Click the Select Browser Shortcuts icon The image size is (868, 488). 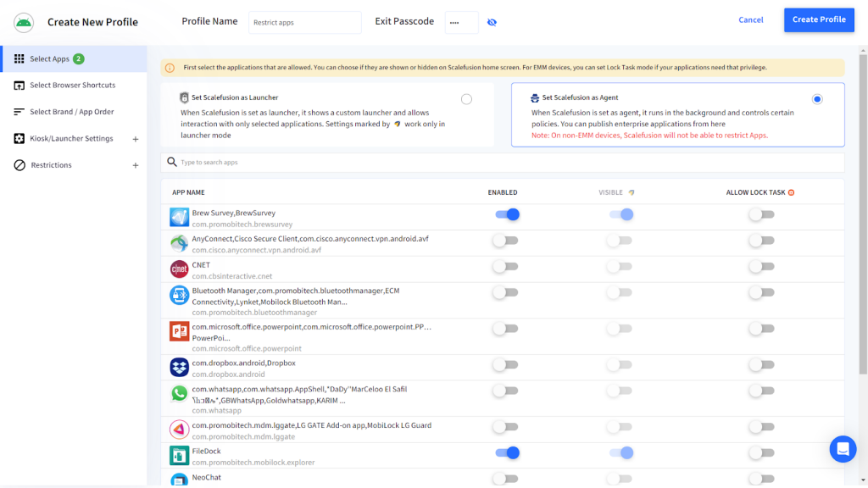(x=19, y=86)
